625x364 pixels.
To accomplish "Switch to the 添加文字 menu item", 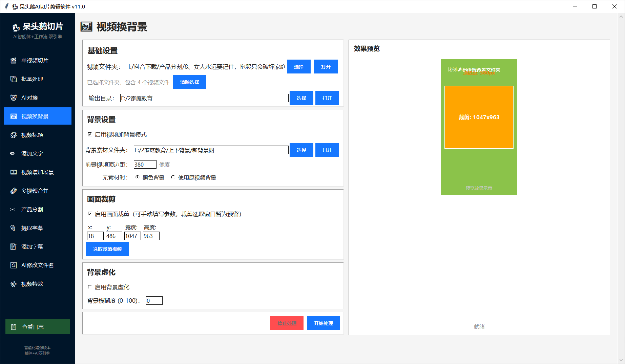I will [32, 154].
